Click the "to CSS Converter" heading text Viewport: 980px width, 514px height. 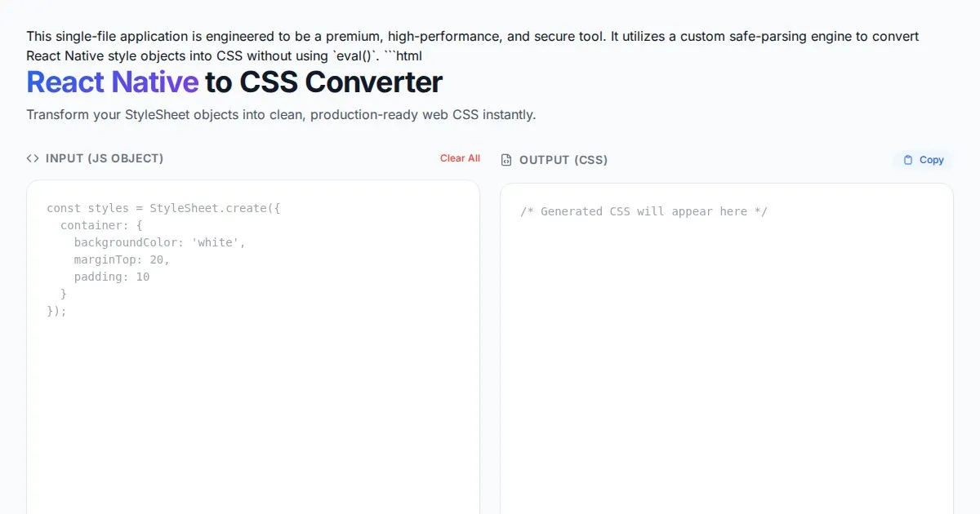(323, 82)
